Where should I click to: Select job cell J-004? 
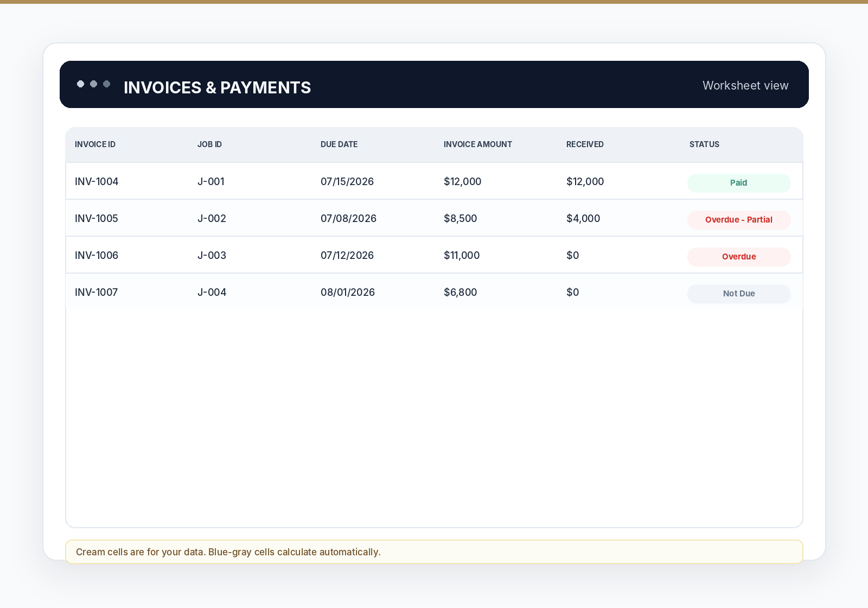pos(212,292)
